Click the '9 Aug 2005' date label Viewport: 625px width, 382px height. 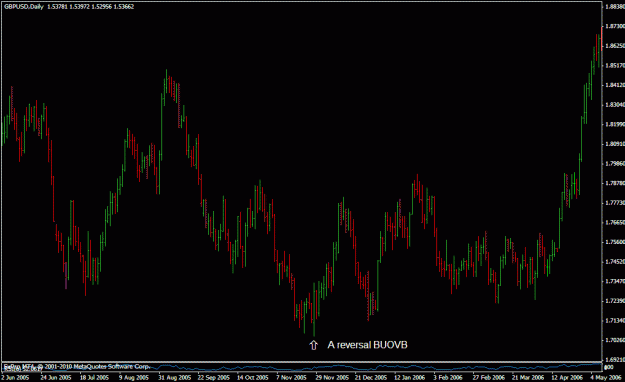click(134, 377)
